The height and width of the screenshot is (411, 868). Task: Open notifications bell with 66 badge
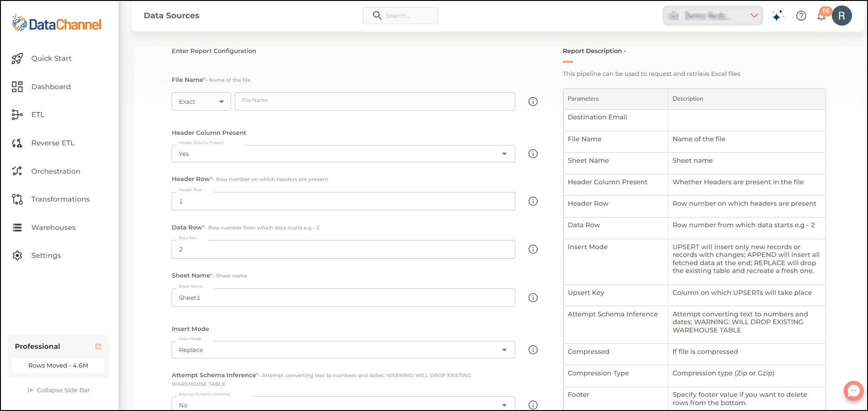pyautogui.click(x=822, y=15)
